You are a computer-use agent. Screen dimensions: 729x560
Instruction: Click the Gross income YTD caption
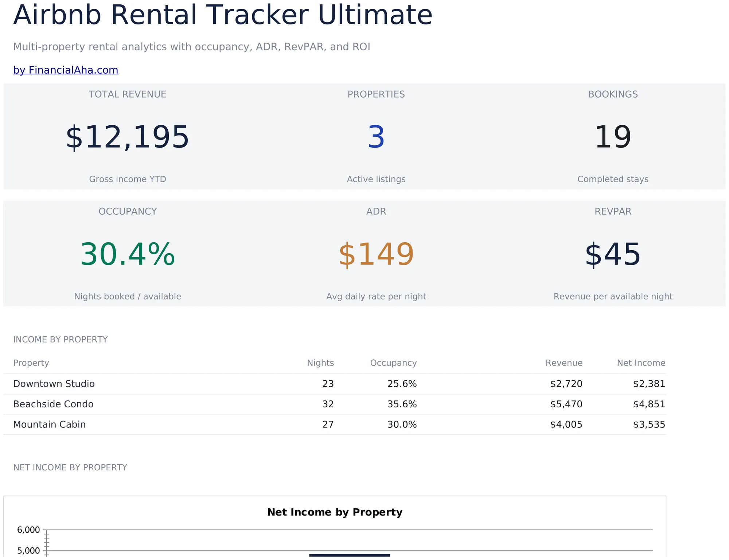[128, 179]
